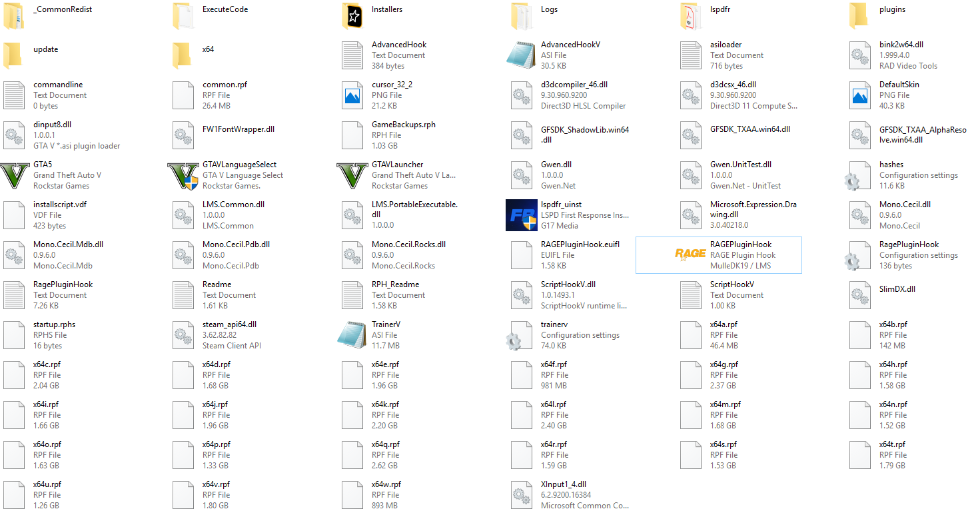Click the ScriptHookV.dll file icon
This screenshot has width=980, height=523.
pyautogui.click(x=521, y=295)
